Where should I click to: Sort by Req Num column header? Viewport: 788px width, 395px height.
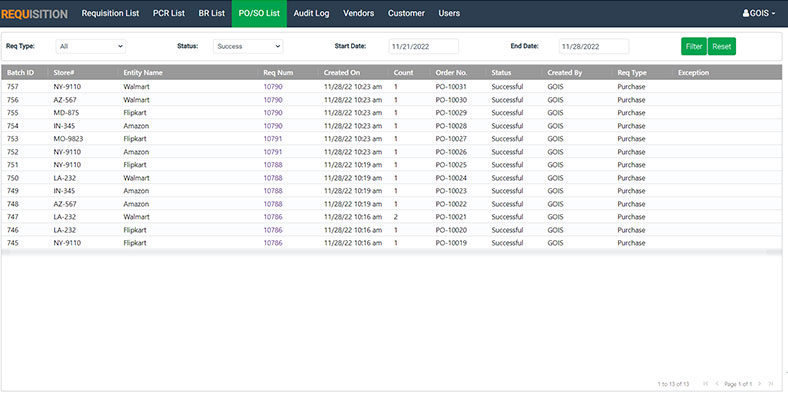(278, 72)
